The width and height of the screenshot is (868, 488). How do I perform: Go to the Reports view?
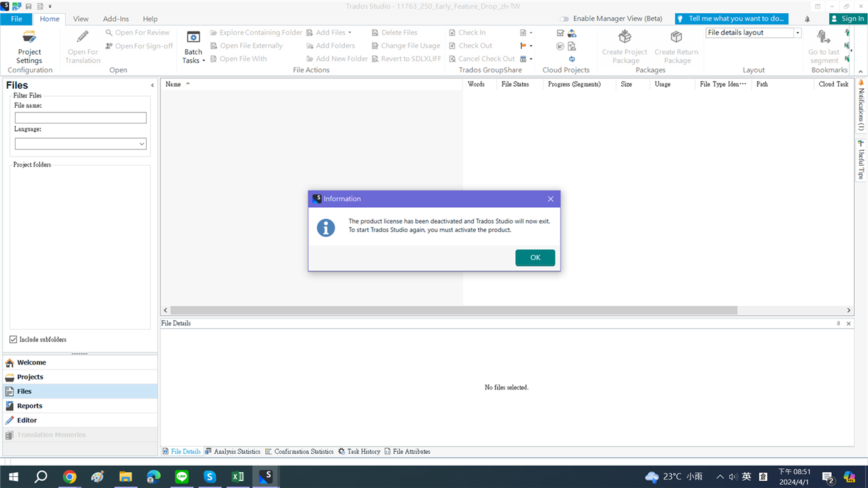[x=80, y=406]
